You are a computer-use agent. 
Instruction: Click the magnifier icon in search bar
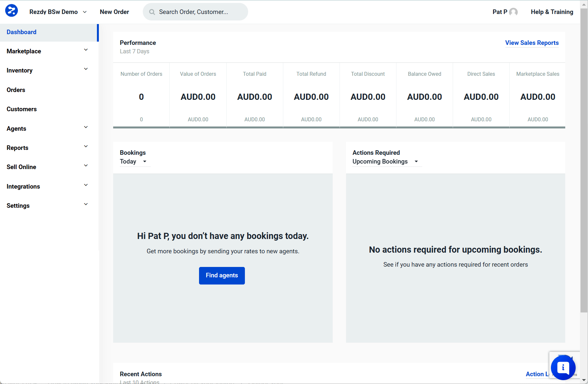pyautogui.click(x=152, y=12)
